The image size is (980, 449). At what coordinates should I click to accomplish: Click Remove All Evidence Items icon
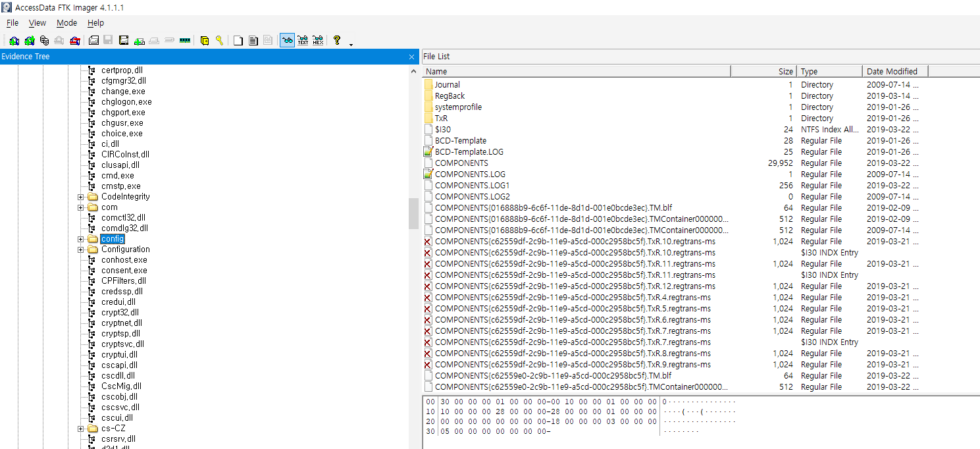(75, 40)
